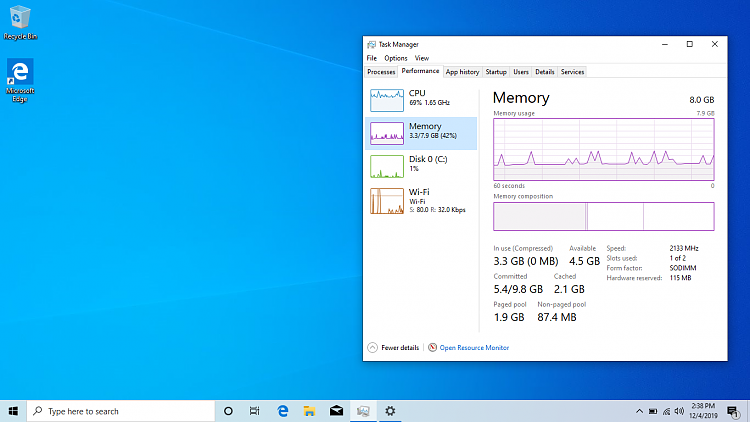Screen dimensions: 750x422
Task: Select the CPU graph thumbnail
Action: pyautogui.click(x=387, y=100)
